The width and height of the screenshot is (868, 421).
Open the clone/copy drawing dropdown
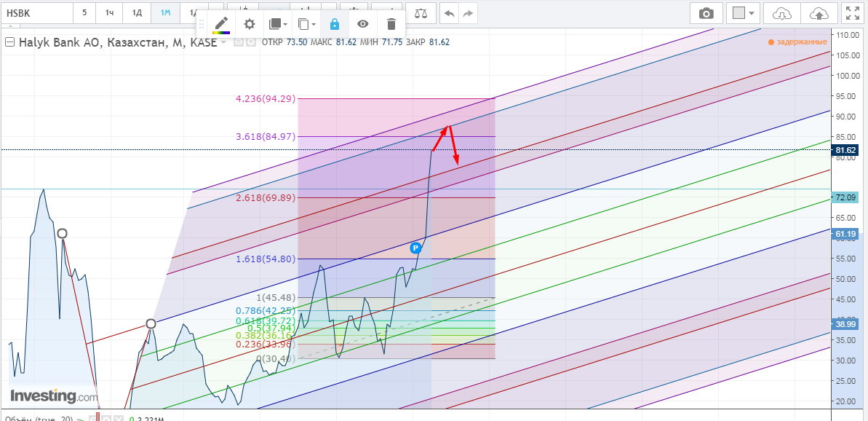tap(306, 24)
